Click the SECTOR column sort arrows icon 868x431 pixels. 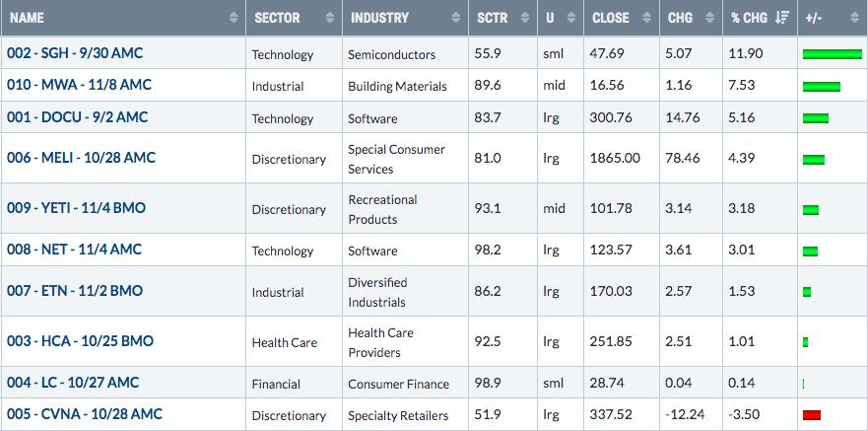pos(330,18)
